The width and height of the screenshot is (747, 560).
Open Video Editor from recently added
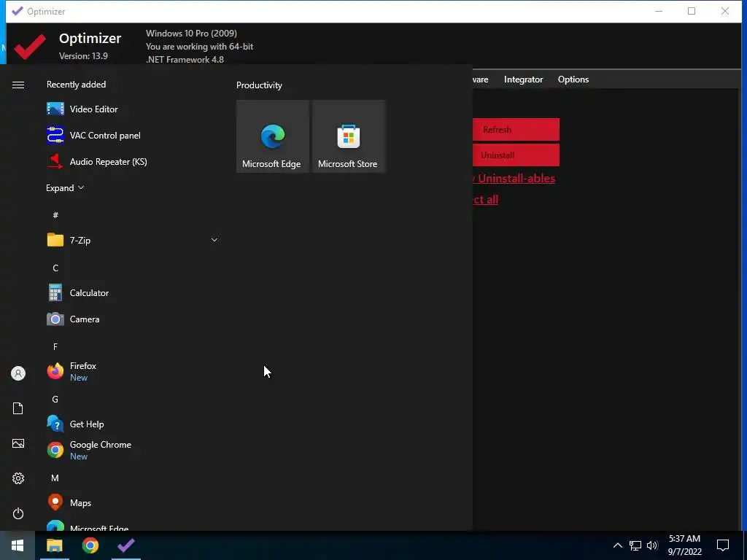[x=133, y=109]
